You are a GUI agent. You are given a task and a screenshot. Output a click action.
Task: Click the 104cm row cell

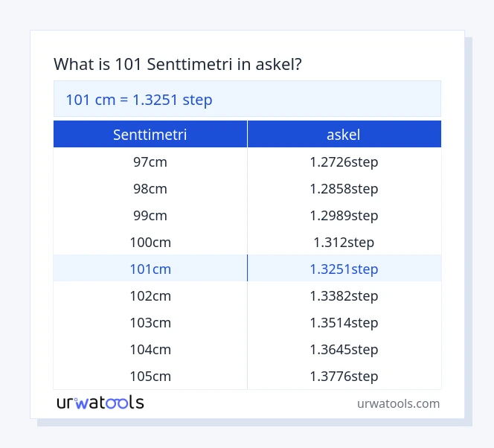point(150,349)
